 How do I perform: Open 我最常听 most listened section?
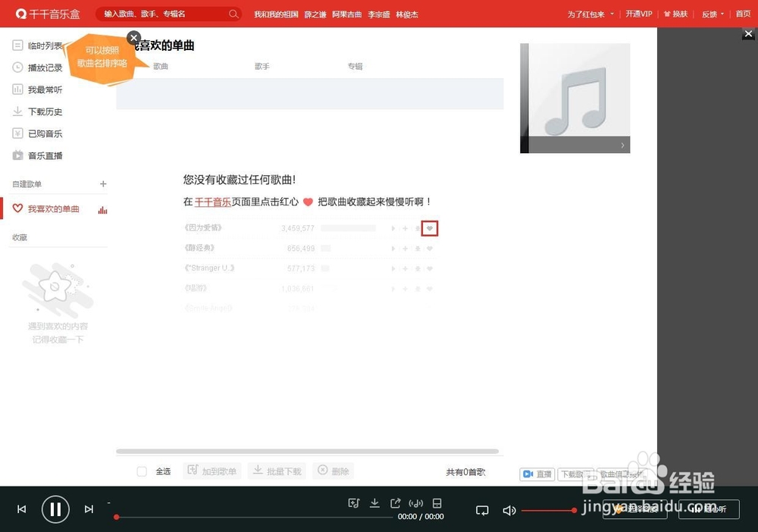[x=44, y=89]
